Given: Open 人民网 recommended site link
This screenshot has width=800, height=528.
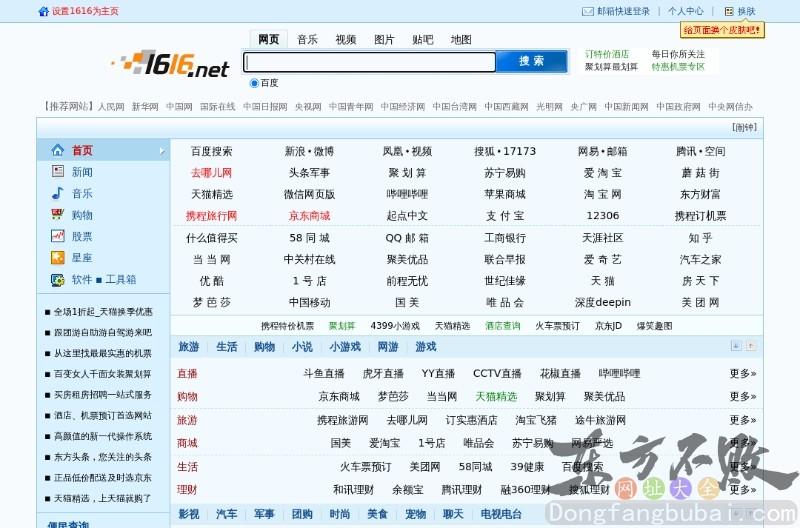Looking at the screenshot, I should (111, 107).
